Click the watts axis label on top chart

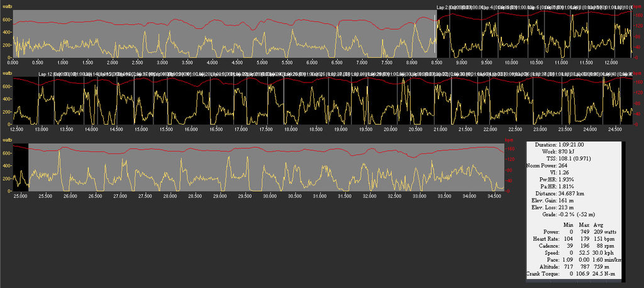pyautogui.click(x=8, y=6)
